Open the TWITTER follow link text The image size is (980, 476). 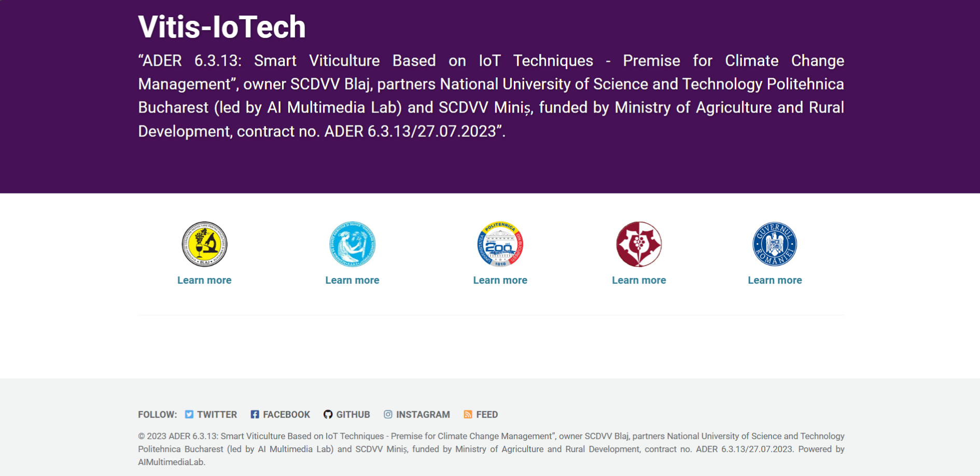coord(217,414)
